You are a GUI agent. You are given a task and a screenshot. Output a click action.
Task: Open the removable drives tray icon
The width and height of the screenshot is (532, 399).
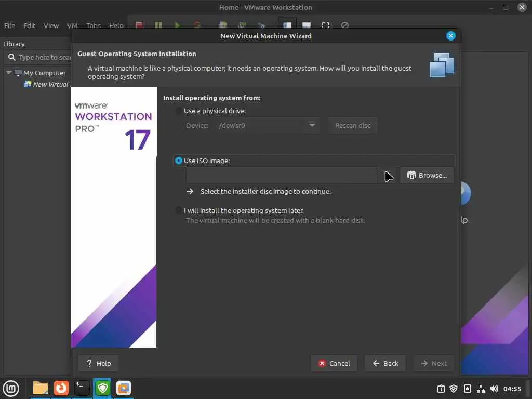pos(467,389)
